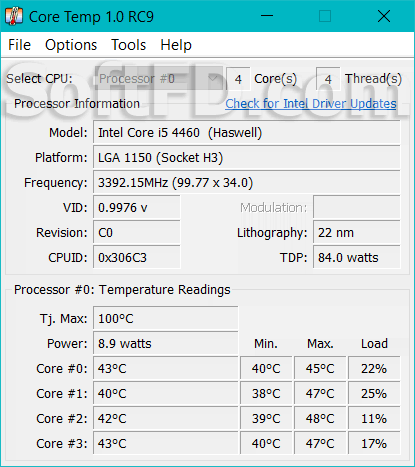415x467 pixels.
Task: Maximize the Core Temp window
Action: [325, 16]
